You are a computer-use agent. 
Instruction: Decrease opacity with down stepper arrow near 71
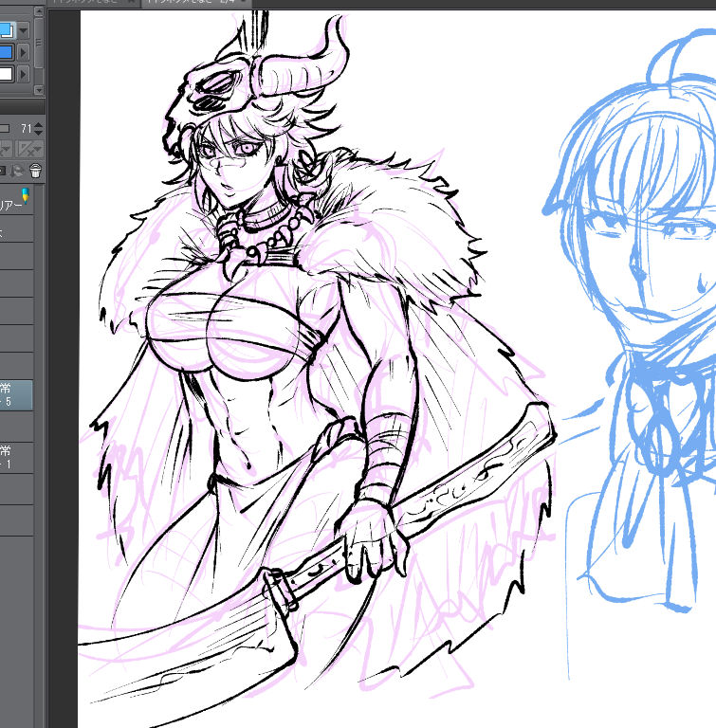39,132
